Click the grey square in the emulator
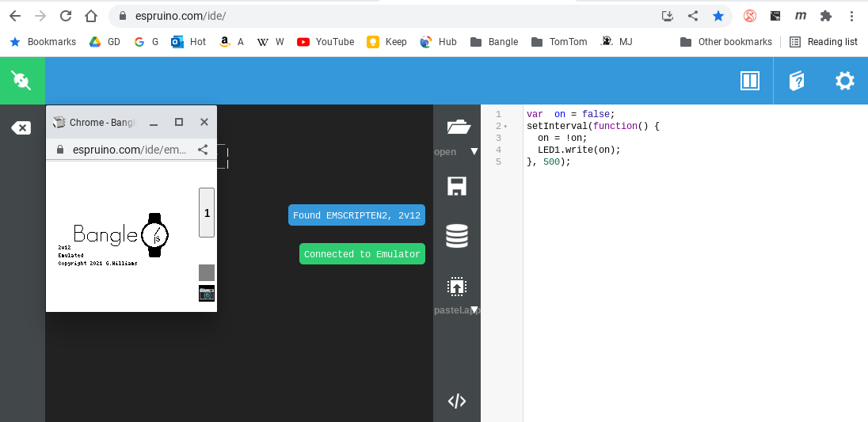The height and width of the screenshot is (422, 868). coord(207,272)
